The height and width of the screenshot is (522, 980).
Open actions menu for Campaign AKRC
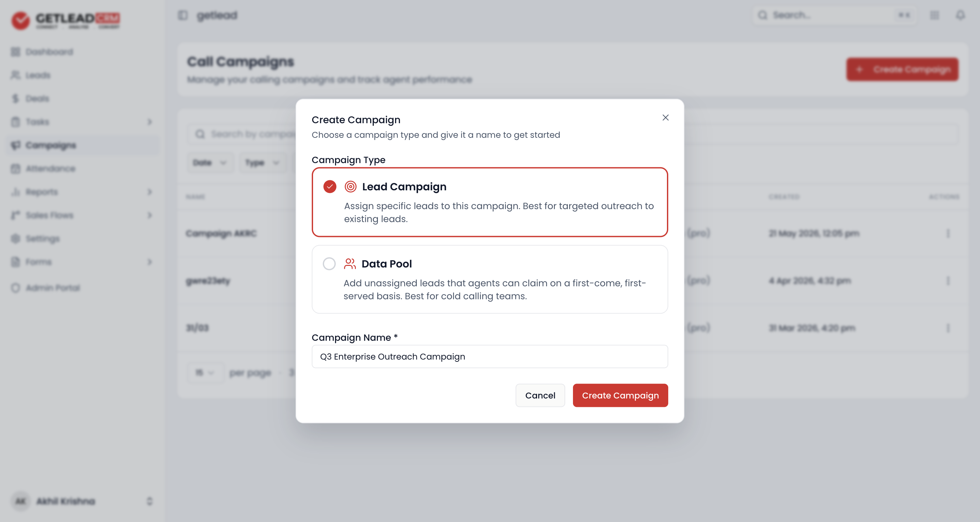click(948, 233)
